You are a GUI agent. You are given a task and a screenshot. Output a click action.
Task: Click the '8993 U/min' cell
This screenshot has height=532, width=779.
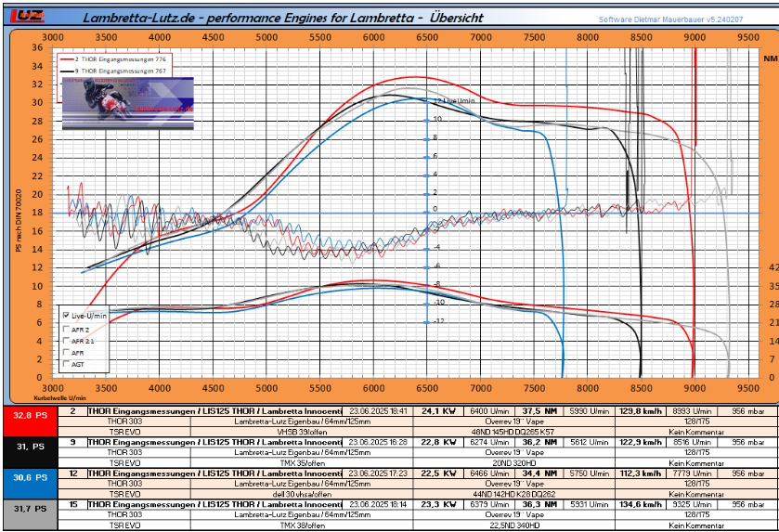692,411
